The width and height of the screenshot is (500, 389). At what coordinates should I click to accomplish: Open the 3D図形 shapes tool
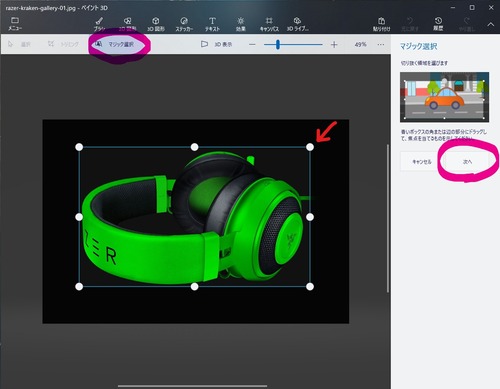[156, 24]
